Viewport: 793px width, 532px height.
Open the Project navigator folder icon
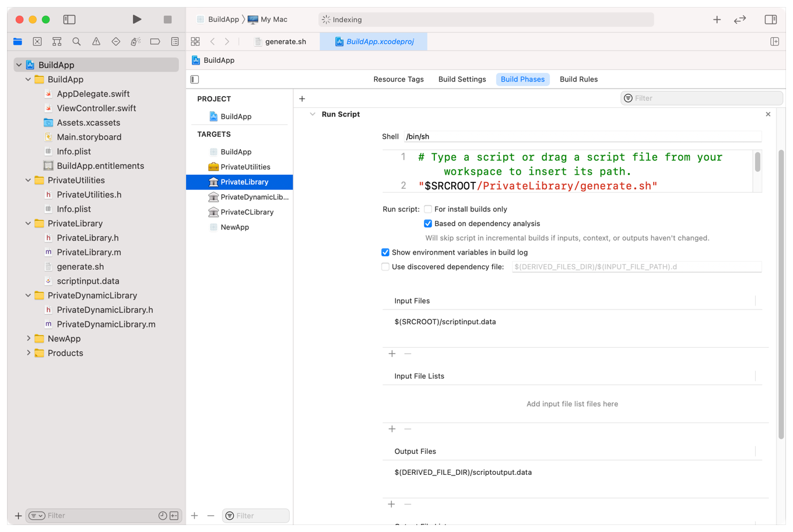click(x=17, y=41)
